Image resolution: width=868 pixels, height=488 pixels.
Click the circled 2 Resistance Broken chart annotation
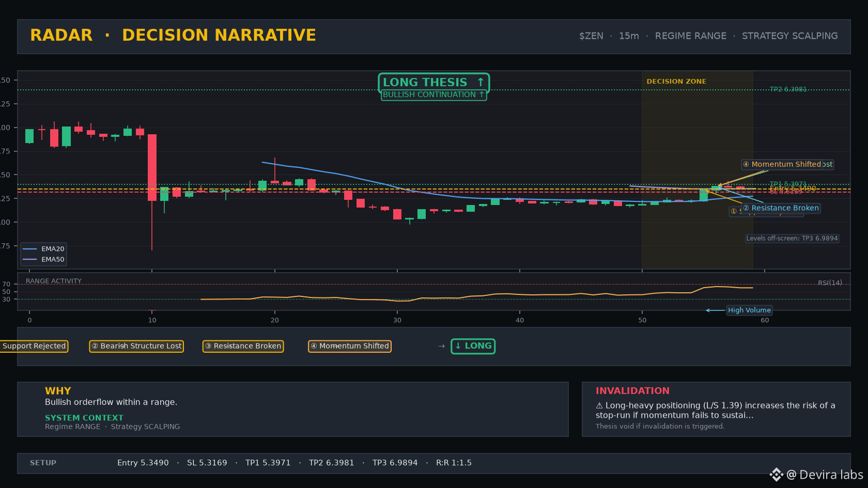pos(781,208)
